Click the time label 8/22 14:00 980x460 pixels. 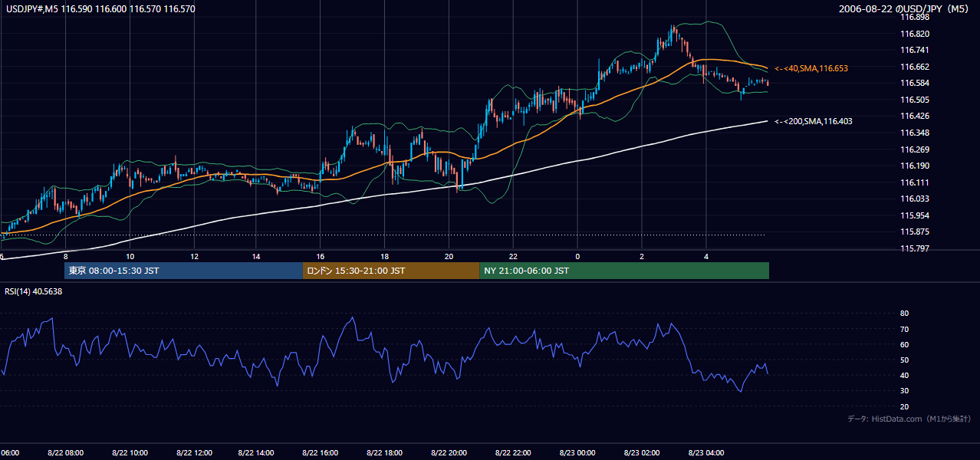click(257, 452)
